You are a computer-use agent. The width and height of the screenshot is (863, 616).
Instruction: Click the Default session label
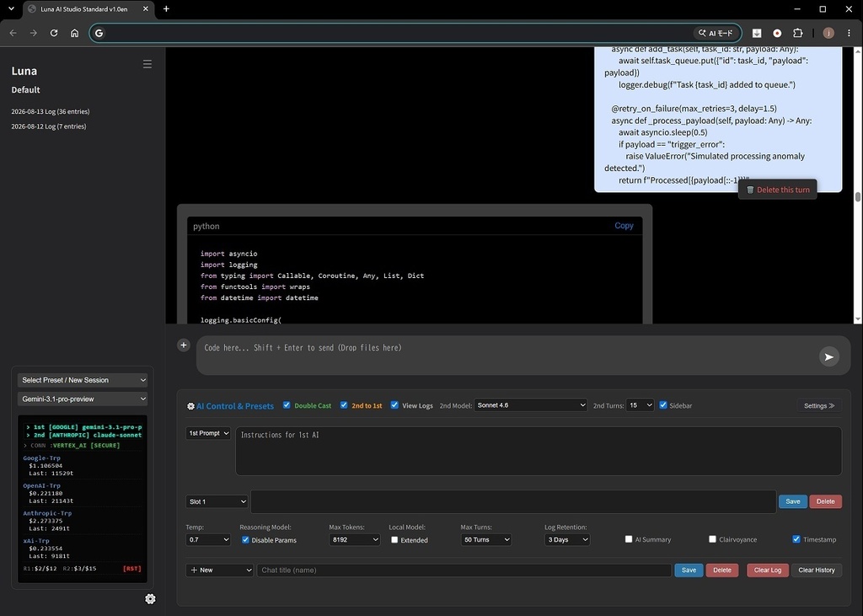pos(26,89)
